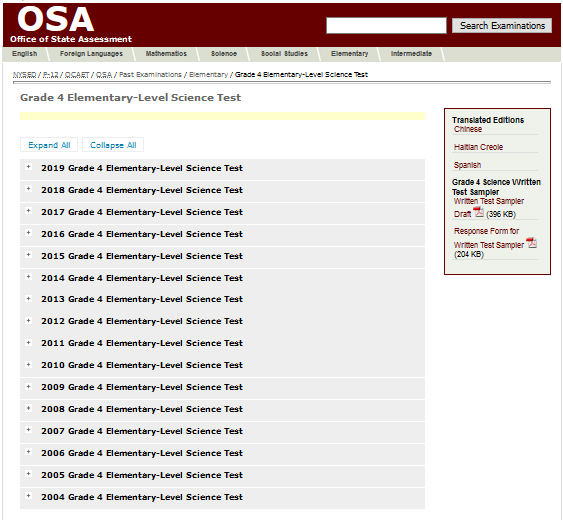Open the Social Studies navigation tab

[x=284, y=54]
